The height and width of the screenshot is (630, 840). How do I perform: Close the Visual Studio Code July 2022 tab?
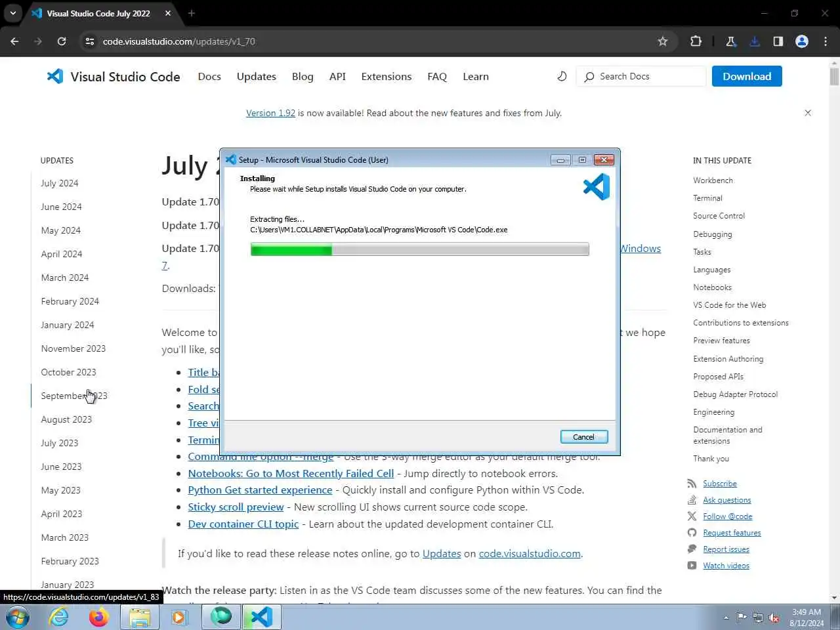(168, 13)
